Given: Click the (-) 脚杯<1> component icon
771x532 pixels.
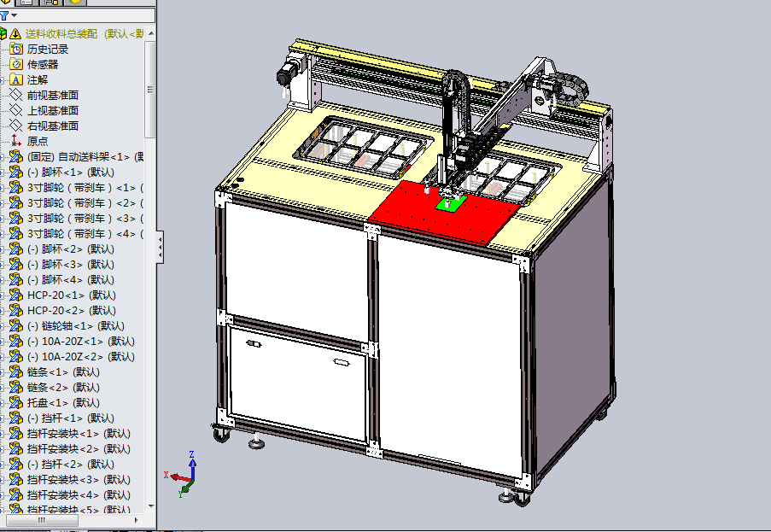Looking at the screenshot, I should (16, 172).
